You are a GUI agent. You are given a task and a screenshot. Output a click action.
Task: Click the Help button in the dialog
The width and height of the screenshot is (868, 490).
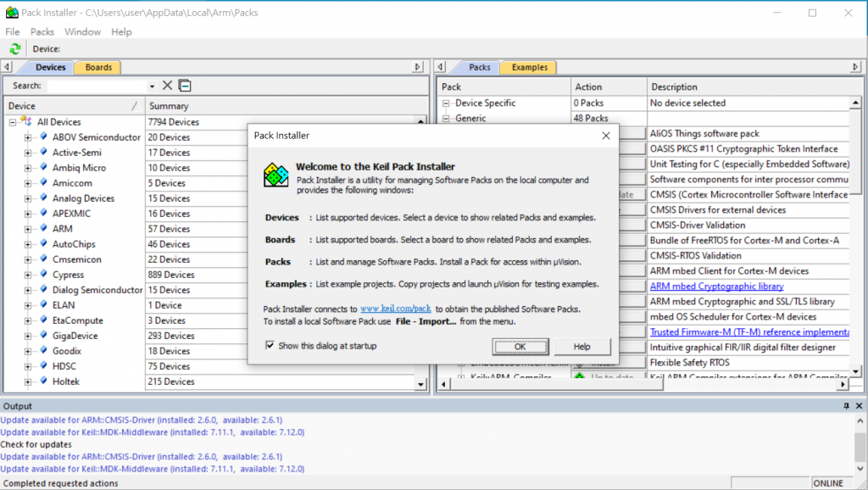pyautogui.click(x=581, y=347)
